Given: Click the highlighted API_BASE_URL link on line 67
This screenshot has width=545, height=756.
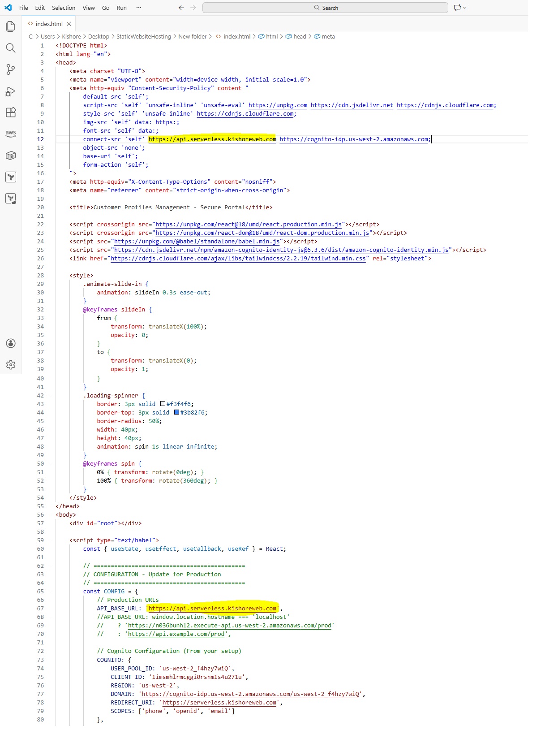Looking at the screenshot, I should click(x=212, y=608).
